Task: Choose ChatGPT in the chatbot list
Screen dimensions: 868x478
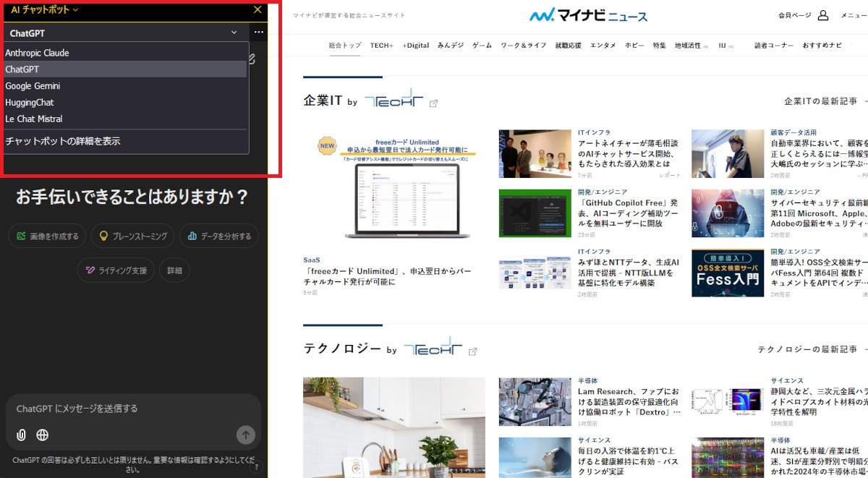Action: click(125, 69)
